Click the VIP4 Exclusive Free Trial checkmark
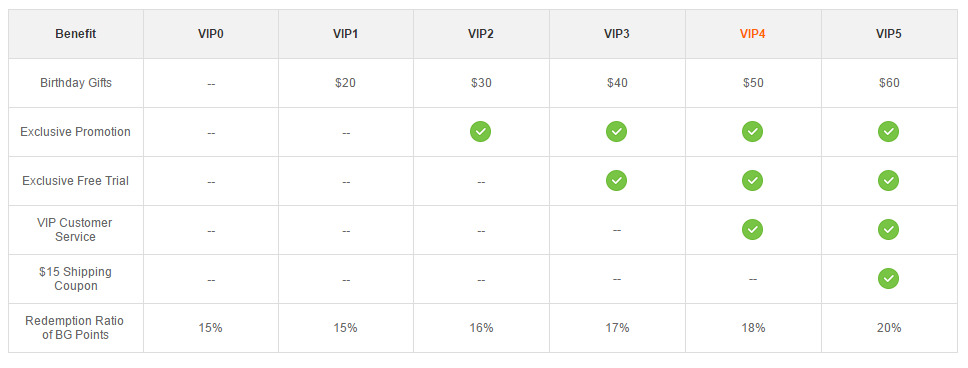968x368 pixels. pyautogui.click(x=752, y=180)
